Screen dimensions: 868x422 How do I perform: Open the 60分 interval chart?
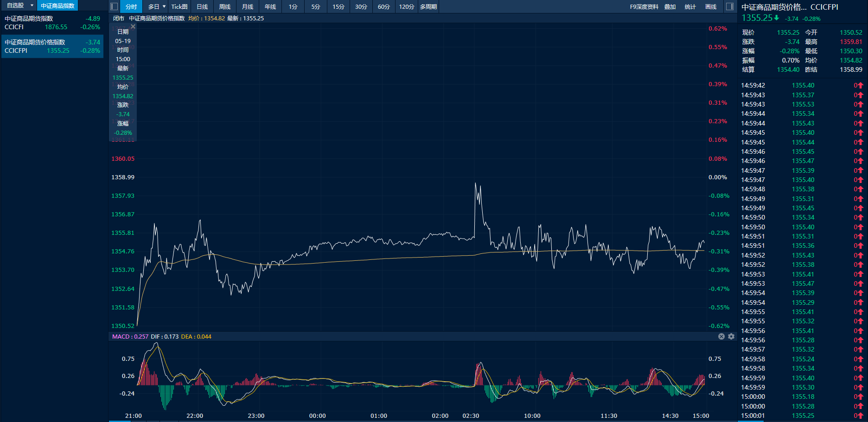pos(383,6)
